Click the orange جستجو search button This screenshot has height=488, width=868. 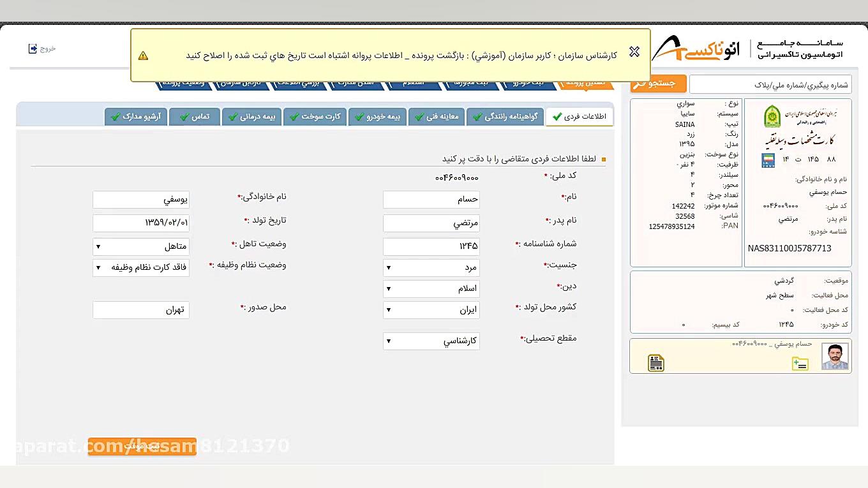click(658, 84)
